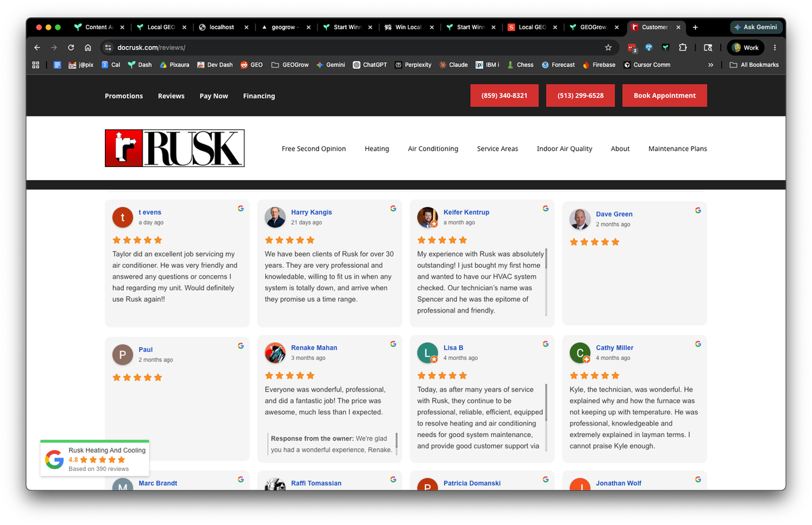Open the red extension with badge 2

point(632,48)
